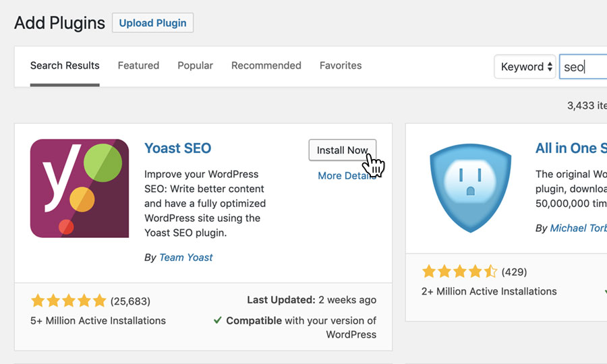Click the 5+ Million Active Installations text
The width and height of the screenshot is (607, 364).
point(98,321)
